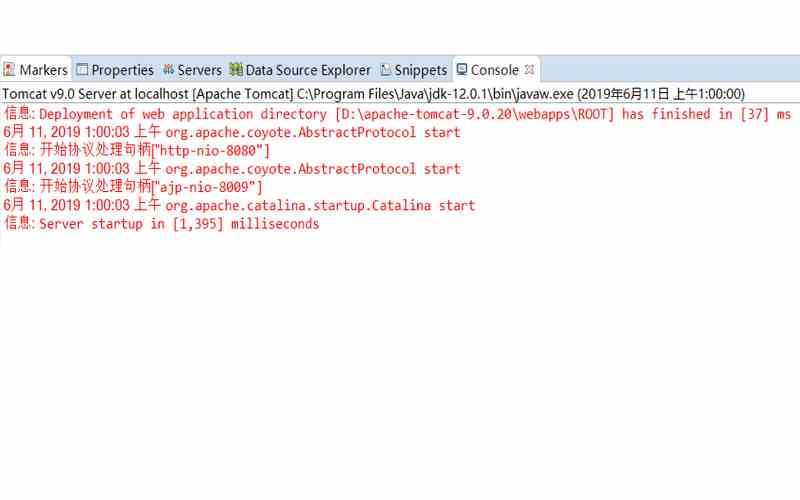
Task: Switch to the Servers tab
Action: (x=193, y=70)
